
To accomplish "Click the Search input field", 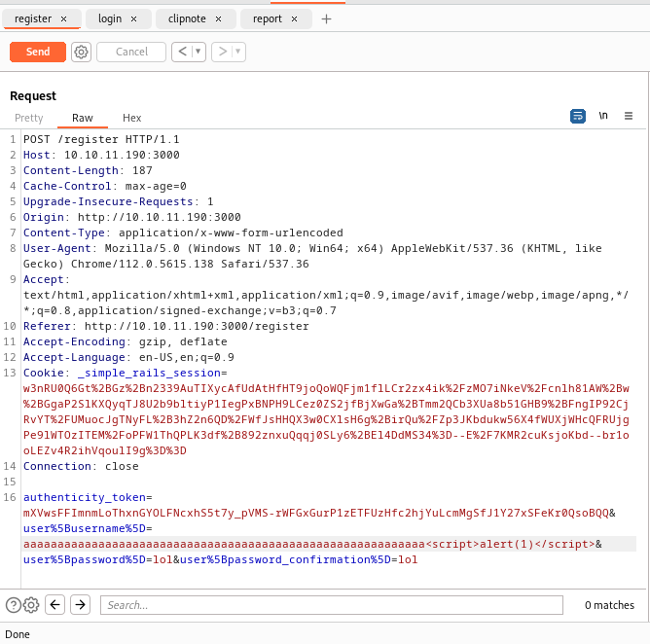I will (331, 605).
